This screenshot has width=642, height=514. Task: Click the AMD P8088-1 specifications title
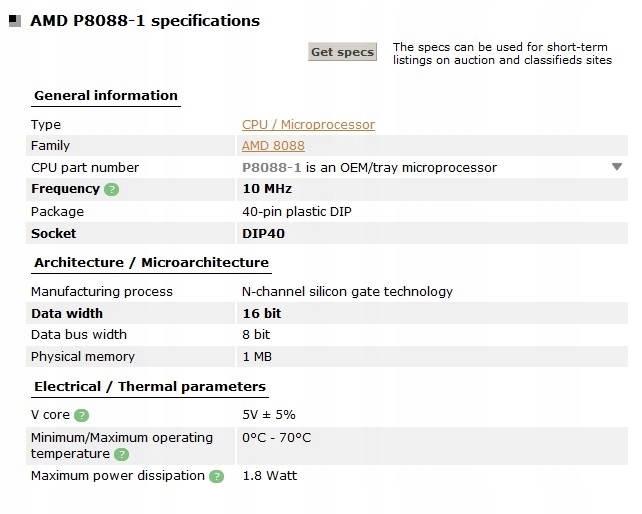pos(145,20)
